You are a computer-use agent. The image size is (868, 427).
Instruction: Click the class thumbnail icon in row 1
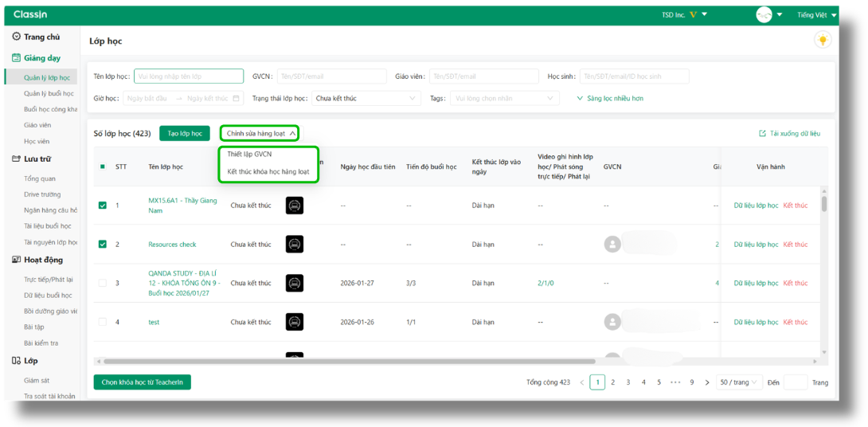295,206
